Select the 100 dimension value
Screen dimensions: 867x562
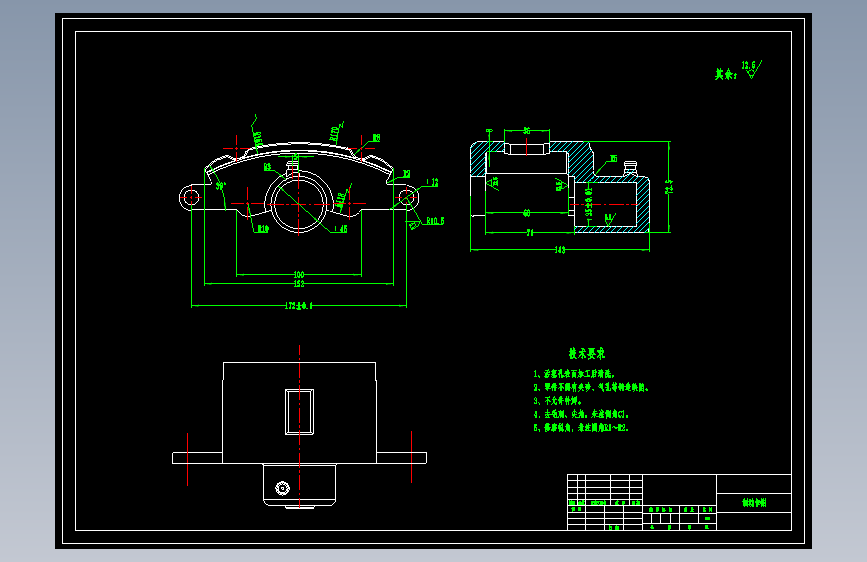click(x=299, y=274)
